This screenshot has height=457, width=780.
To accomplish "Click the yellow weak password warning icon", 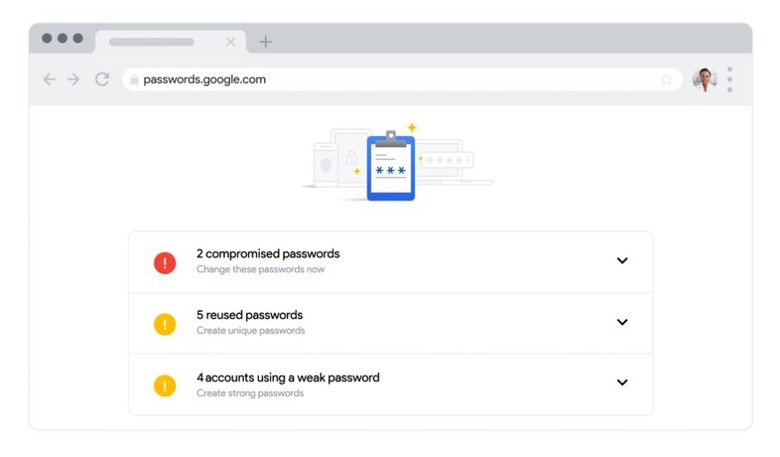I will click(x=164, y=385).
